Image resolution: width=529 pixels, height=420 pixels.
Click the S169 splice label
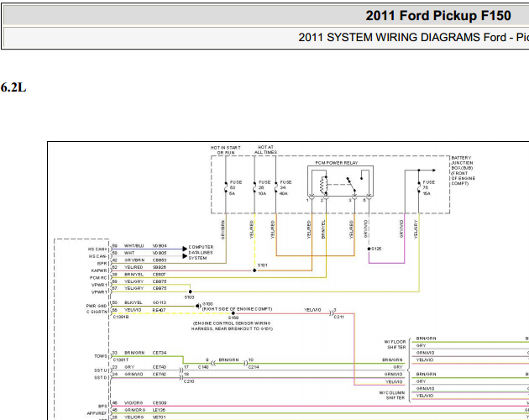[x=233, y=318]
